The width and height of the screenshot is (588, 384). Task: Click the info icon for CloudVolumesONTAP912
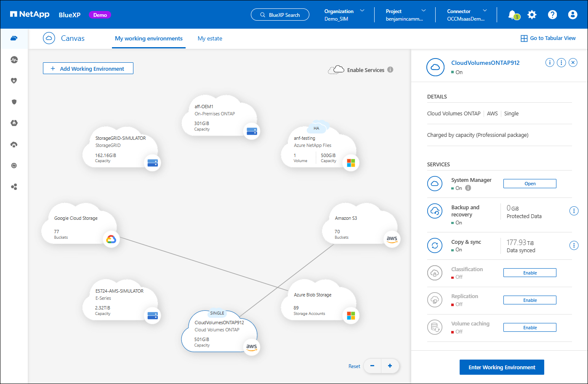point(550,63)
